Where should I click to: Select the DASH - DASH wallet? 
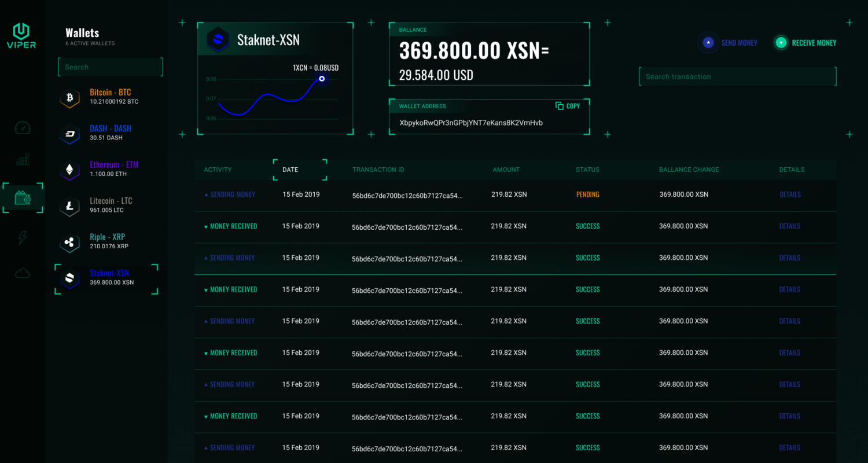pyautogui.click(x=107, y=133)
